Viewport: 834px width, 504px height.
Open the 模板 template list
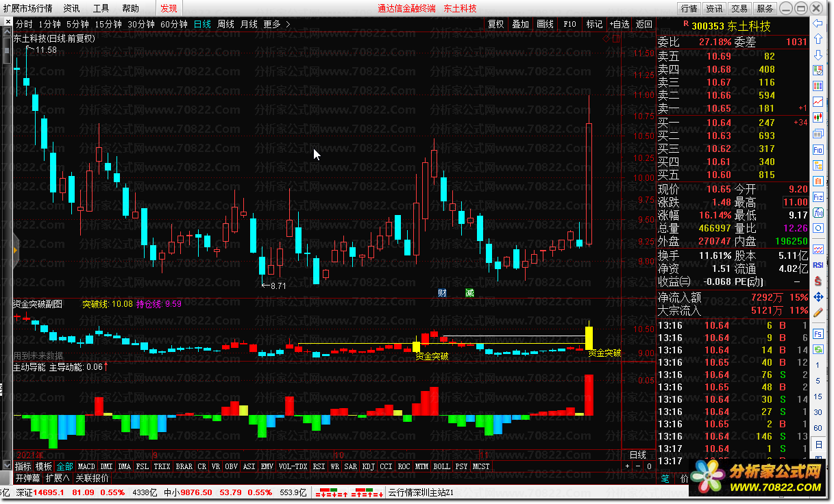point(44,466)
